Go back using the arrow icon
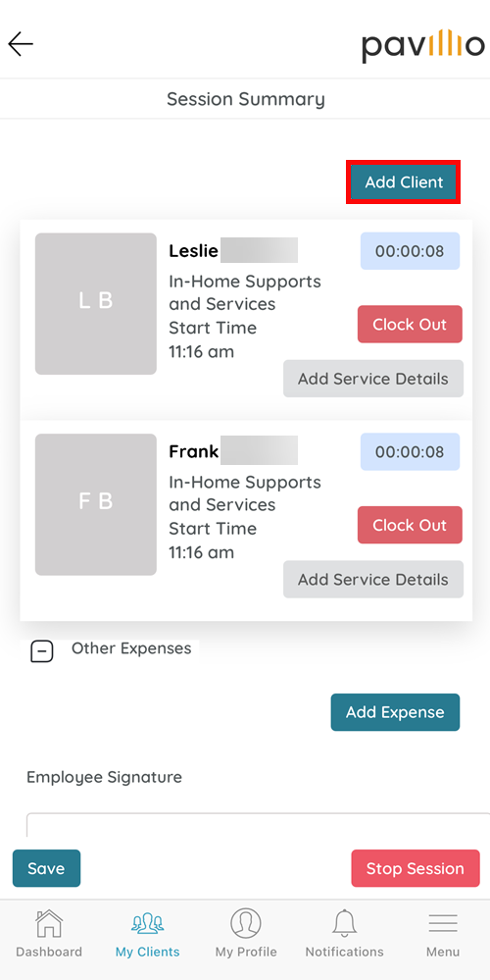This screenshot has width=490, height=980. click(21, 44)
